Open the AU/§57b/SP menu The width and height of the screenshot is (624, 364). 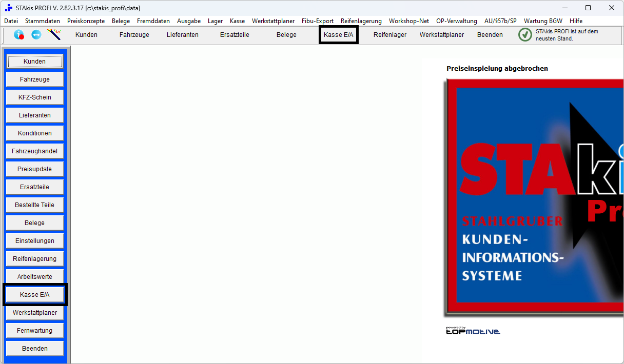[500, 21]
